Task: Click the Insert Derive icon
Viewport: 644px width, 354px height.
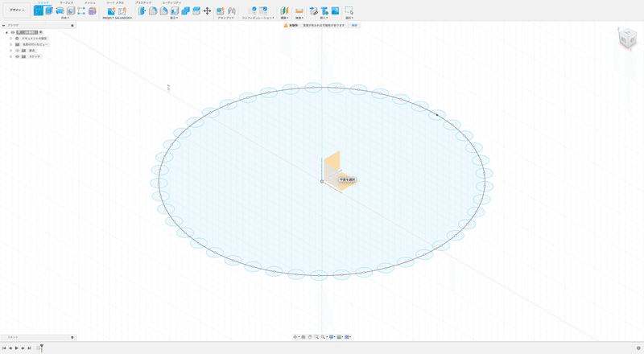Action: pos(314,11)
